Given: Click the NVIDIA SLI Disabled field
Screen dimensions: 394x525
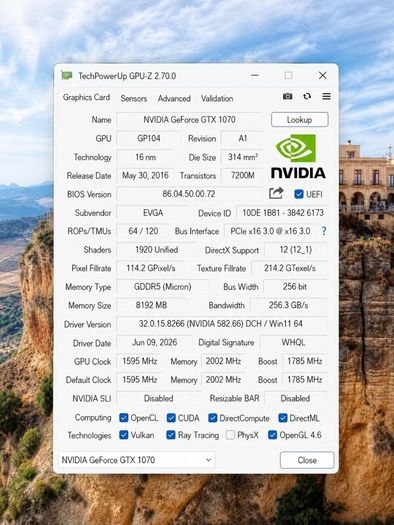Looking at the screenshot, I should click(158, 398).
